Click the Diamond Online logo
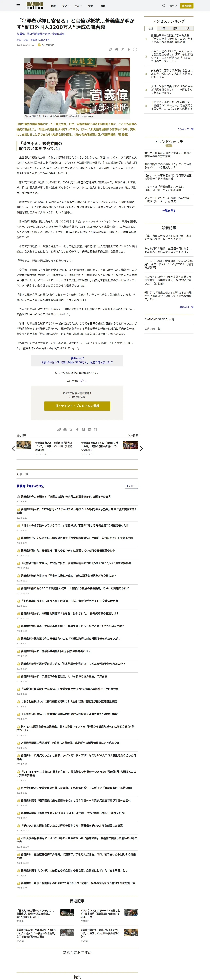This screenshot has width=210, height=980. [35, 6]
